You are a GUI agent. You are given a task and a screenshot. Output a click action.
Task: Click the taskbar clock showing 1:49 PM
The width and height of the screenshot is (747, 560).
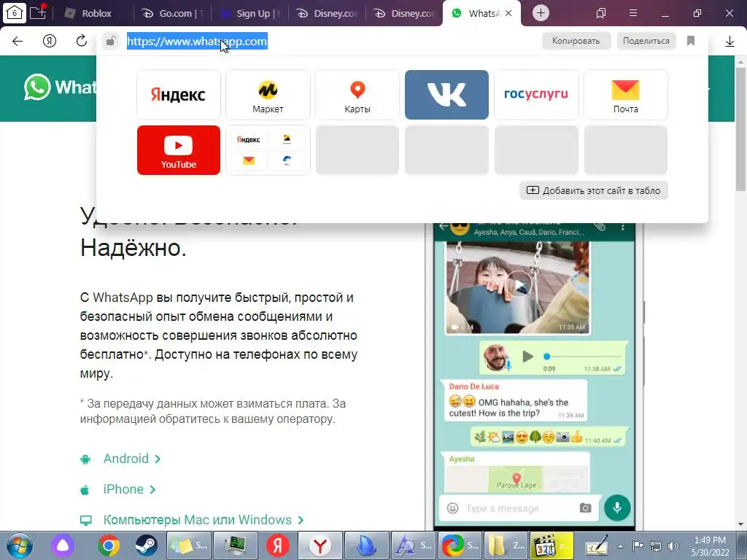(x=711, y=546)
